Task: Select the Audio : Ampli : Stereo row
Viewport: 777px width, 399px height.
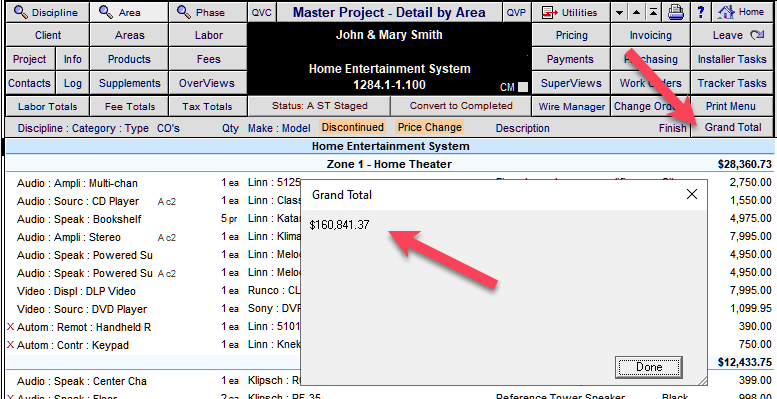Action: point(388,237)
